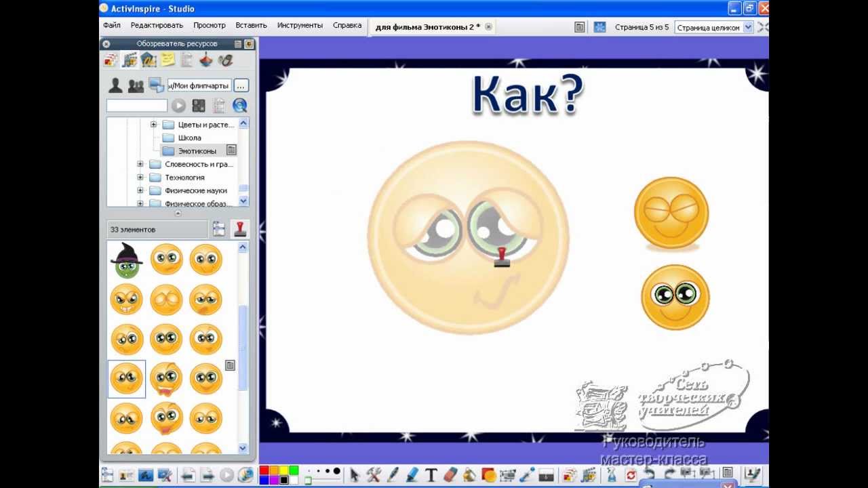The image size is (868, 488).
Task: Pick the yellow color swatch
Action: (x=284, y=470)
